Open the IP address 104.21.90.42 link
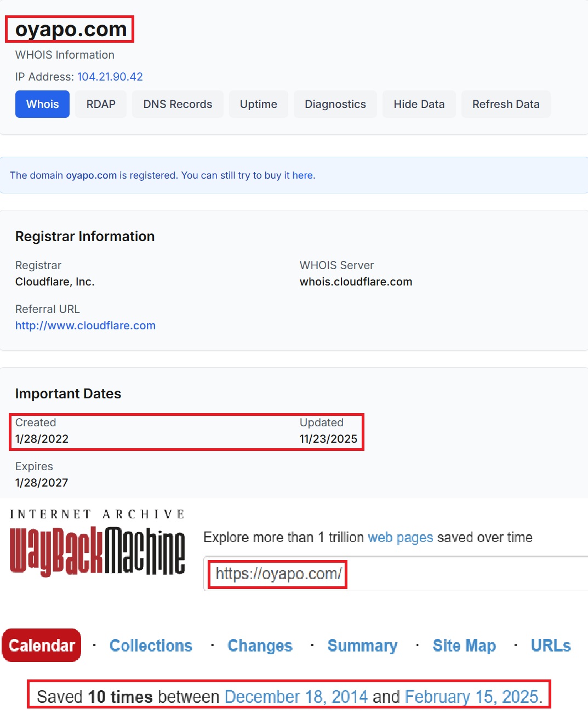 click(110, 77)
